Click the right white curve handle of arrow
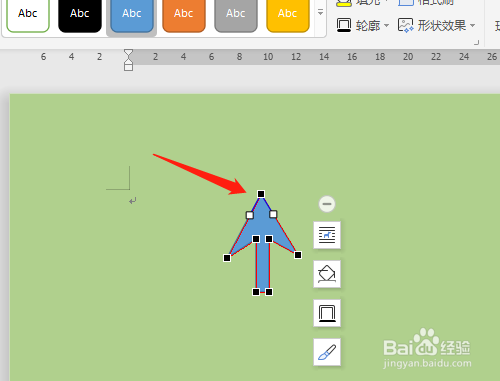Viewport: 500px width, 381px height. (x=273, y=214)
